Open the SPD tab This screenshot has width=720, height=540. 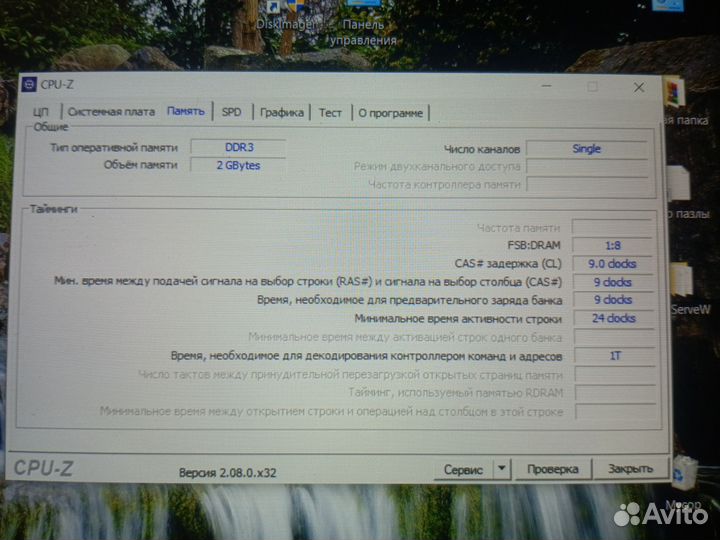coord(231,112)
